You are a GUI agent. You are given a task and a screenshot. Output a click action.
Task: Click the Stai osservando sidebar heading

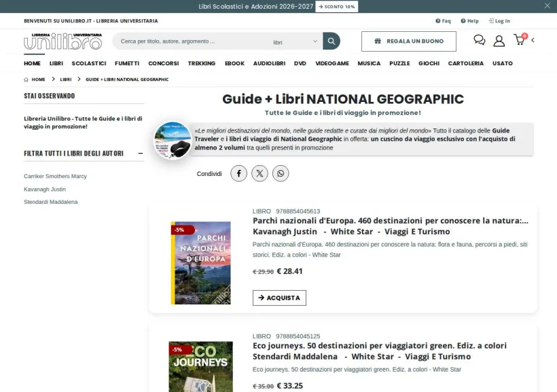(50, 96)
